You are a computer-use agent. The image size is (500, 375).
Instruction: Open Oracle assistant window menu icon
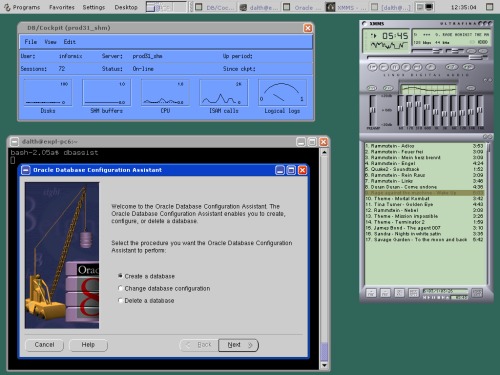(x=26, y=170)
